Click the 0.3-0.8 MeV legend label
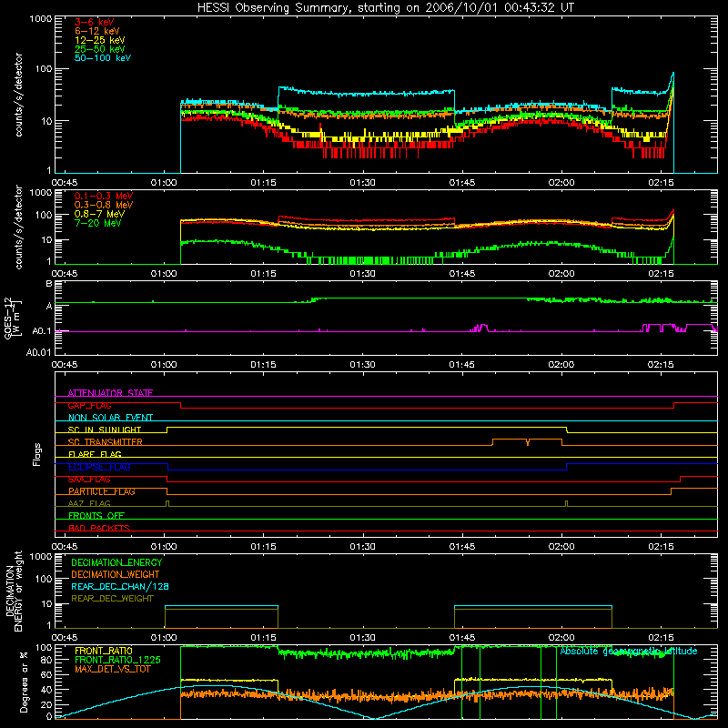The image size is (728, 728). pyautogui.click(x=104, y=205)
